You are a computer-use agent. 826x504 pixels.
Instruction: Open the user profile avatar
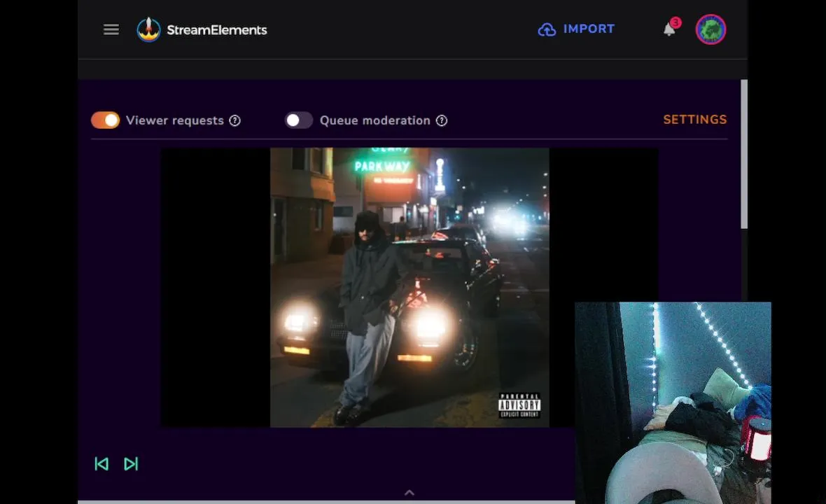click(710, 29)
